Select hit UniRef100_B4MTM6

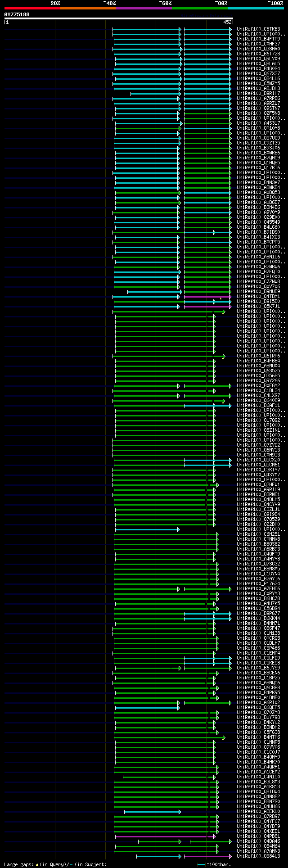tap(258, 737)
